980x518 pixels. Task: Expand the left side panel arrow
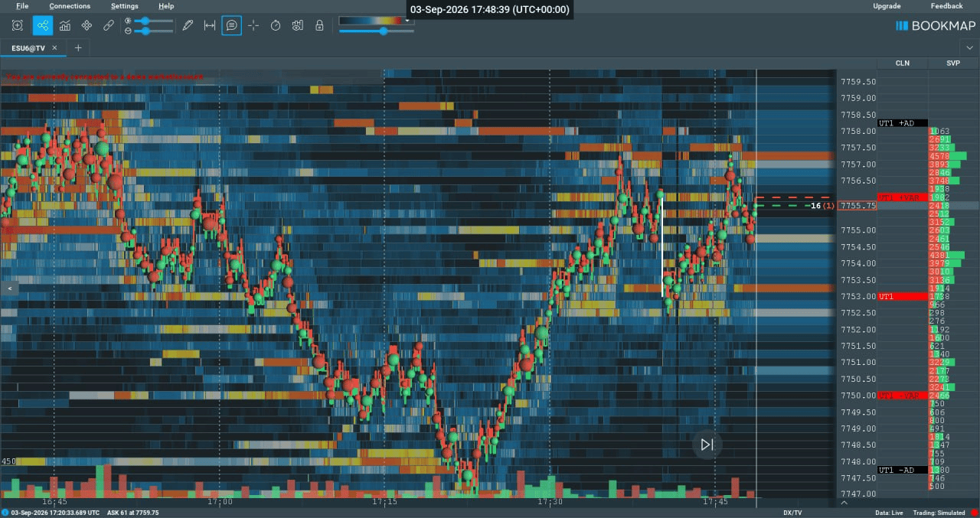pos(9,288)
